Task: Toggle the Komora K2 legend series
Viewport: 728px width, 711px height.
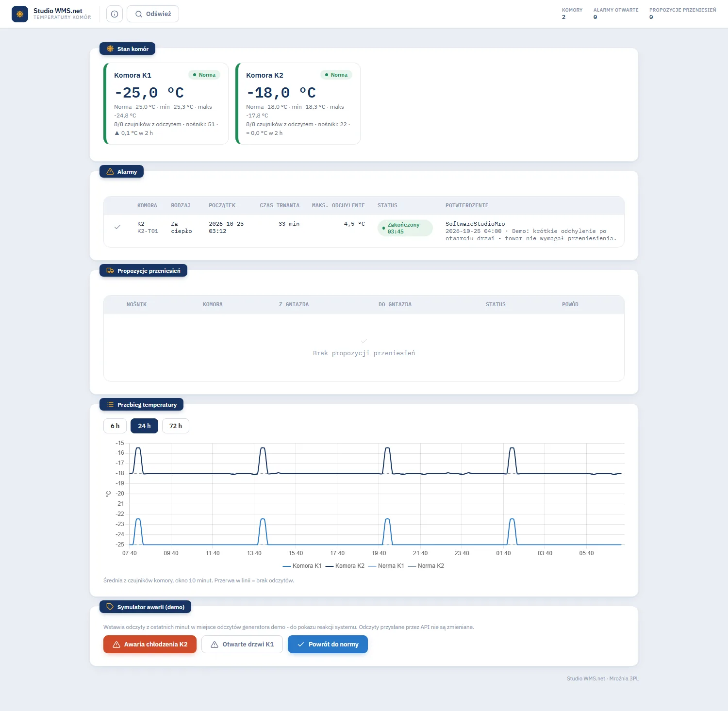Action: 345,566
